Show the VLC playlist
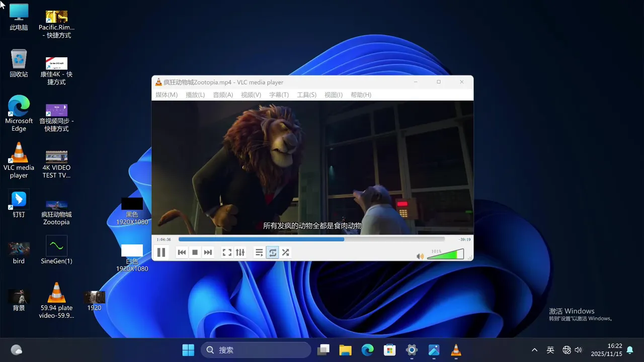The height and width of the screenshot is (362, 644). [x=259, y=252]
